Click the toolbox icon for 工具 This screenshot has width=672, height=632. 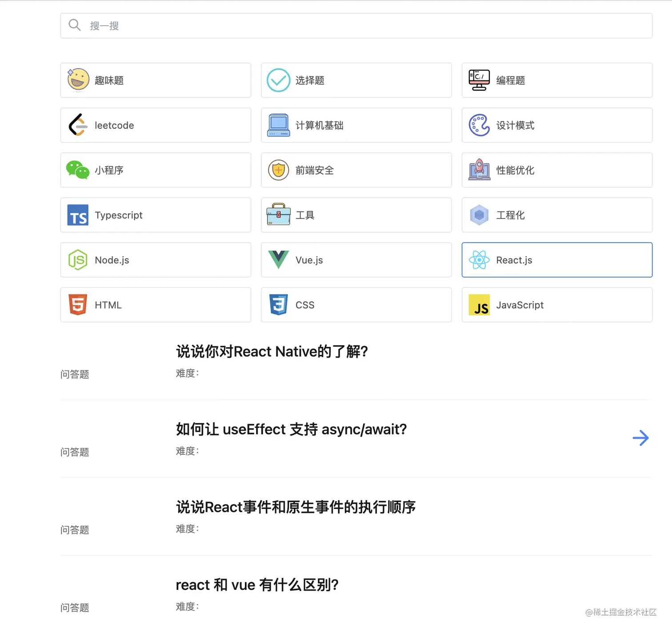click(x=279, y=214)
